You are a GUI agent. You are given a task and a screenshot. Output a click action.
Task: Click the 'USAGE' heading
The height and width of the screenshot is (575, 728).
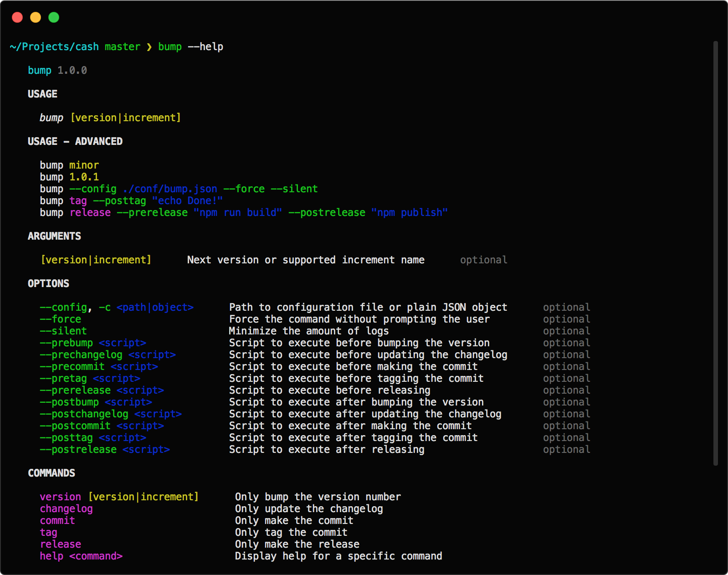pyautogui.click(x=42, y=94)
